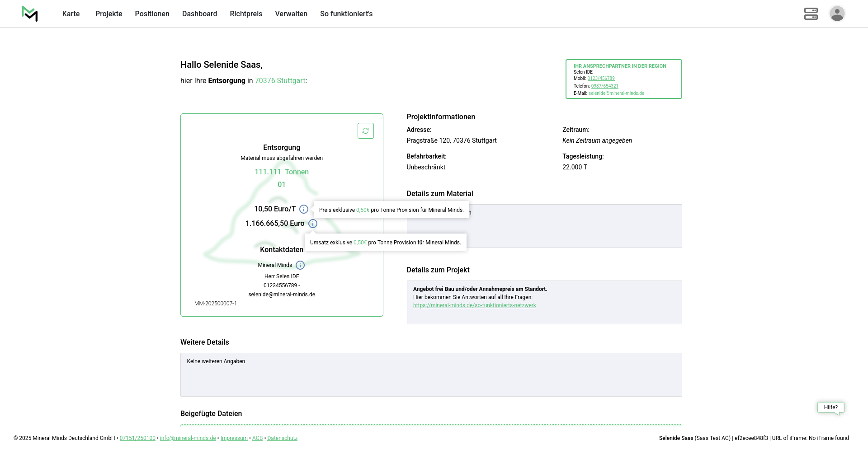Open Richtpreis in top navigation
This screenshot has width=868, height=449.
(x=246, y=14)
